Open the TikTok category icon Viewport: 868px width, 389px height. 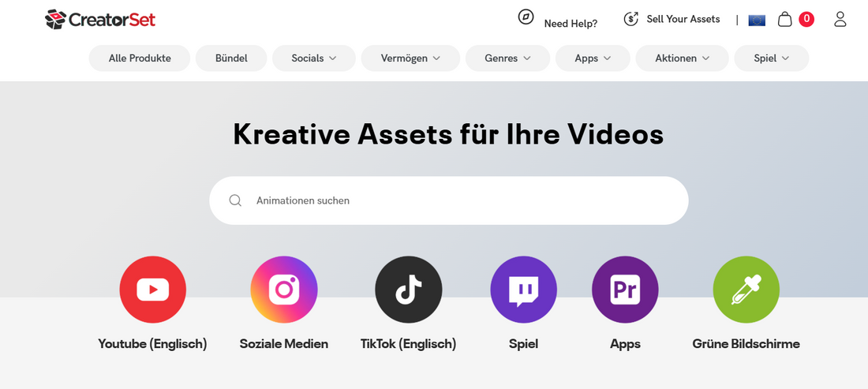408,290
